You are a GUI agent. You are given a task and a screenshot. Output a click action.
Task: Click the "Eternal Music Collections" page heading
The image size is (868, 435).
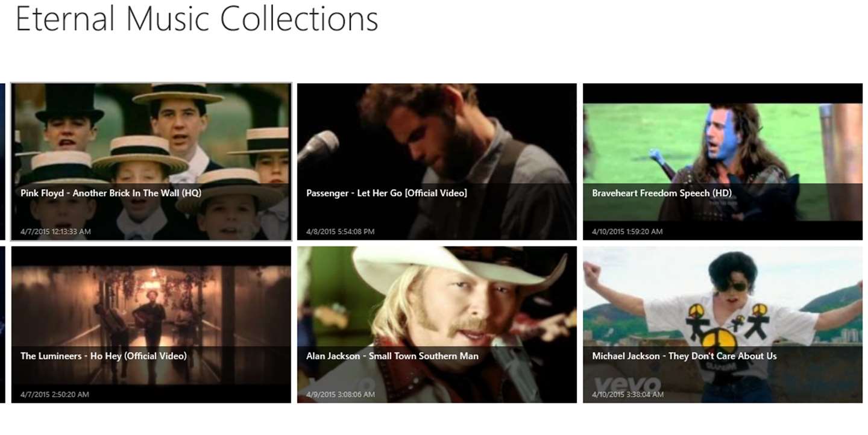coord(197,19)
